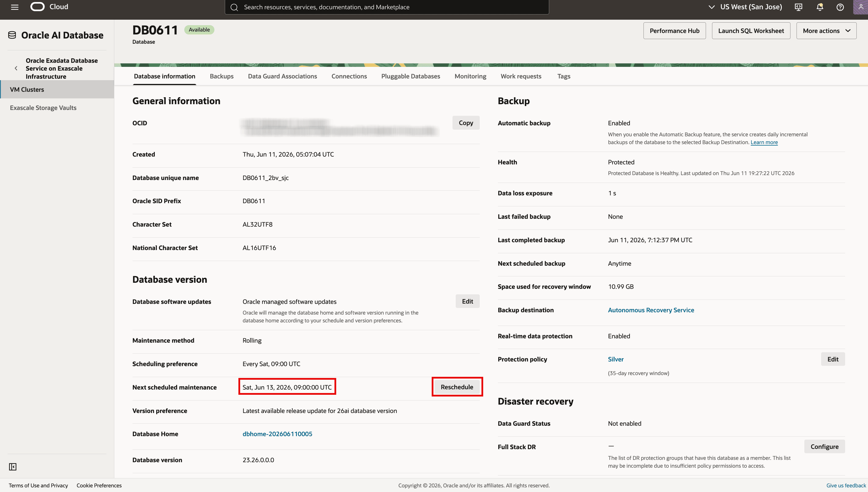Switch to the Database information tab

[164, 76]
